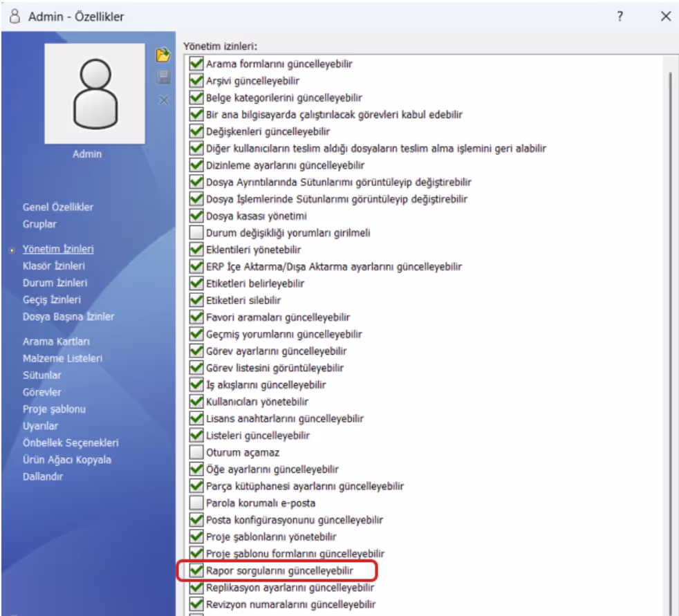Image resolution: width=679 pixels, height=616 pixels.
Task: Toggle Rapor sorgularını güncelleyebilir checkbox
Action: click(196, 570)
